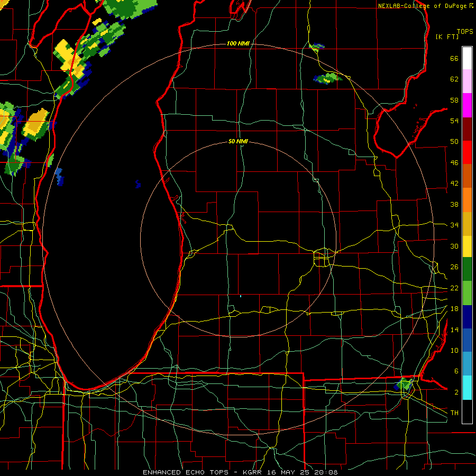Click the gold 34 kft legend swatch
The height and width of the screenshot is (476, 476).
tap(467, 224)
